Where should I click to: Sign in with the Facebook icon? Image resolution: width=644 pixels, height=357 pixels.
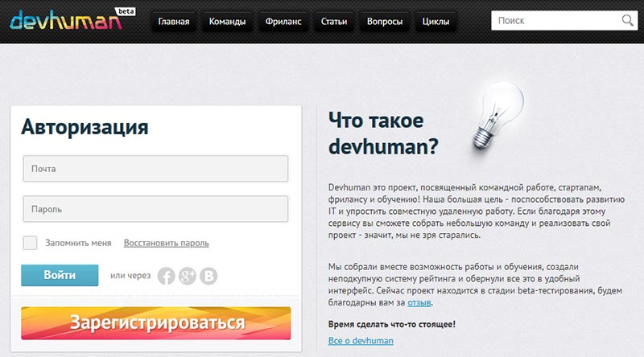(167, 276)
